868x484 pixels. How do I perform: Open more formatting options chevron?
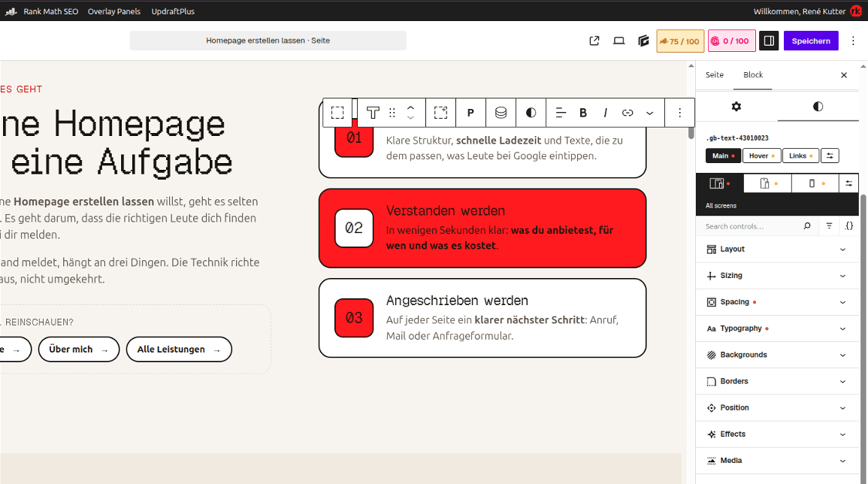click(650, 113)
